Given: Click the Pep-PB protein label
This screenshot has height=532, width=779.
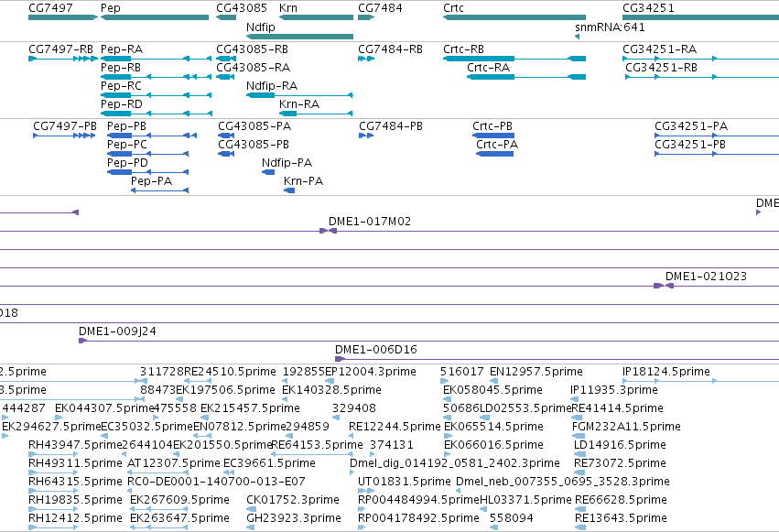Looking at the screenshot, I should [126, 126].
